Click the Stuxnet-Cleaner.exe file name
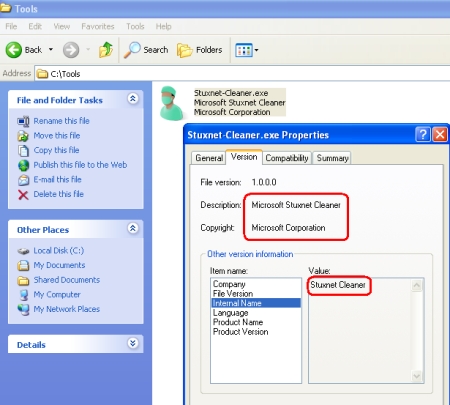Viewport: 450px width, 405px height. point(231,93)
